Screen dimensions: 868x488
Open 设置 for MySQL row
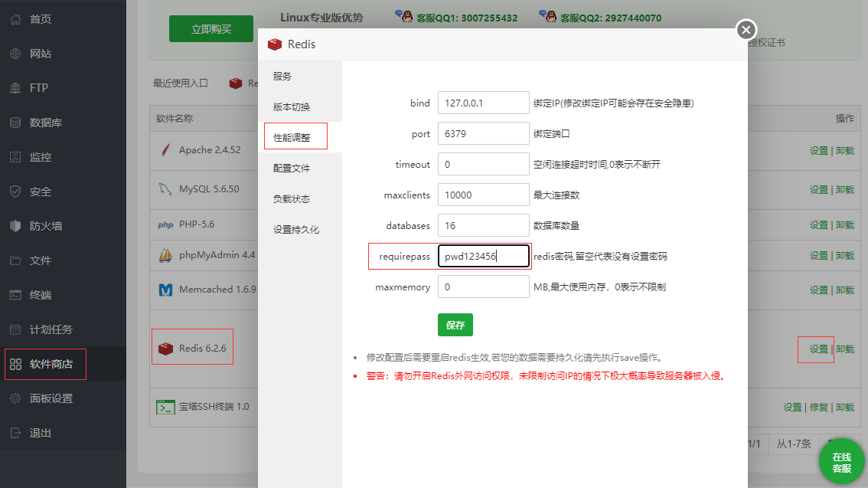pos(819,190)
